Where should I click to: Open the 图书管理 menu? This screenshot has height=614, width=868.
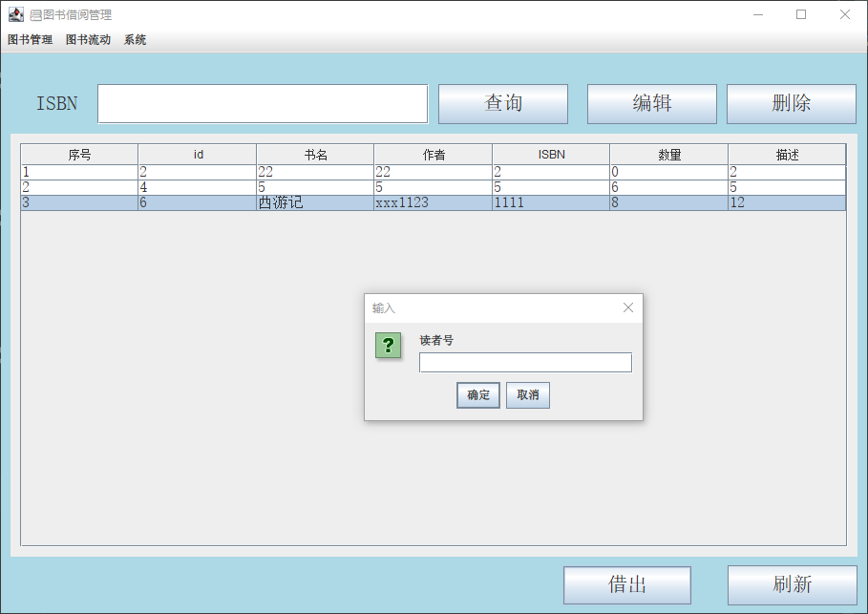point(30,40)
